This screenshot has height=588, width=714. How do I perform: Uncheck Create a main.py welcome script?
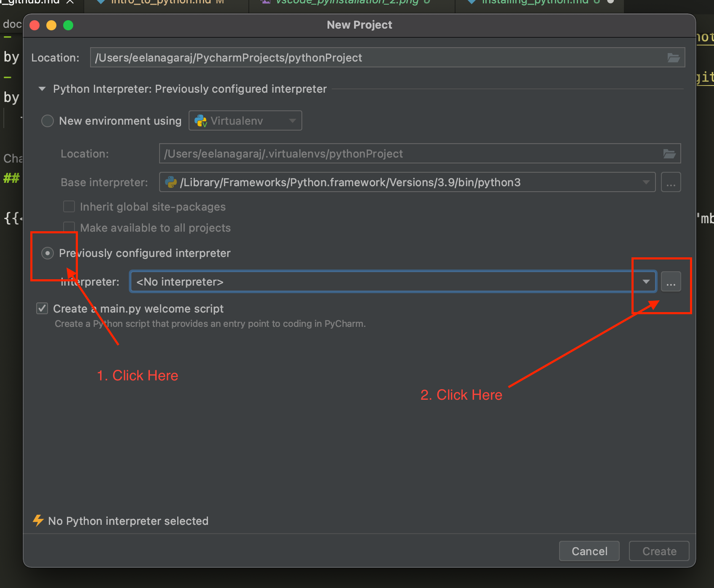pyautogui.click(x=42, y=308)
